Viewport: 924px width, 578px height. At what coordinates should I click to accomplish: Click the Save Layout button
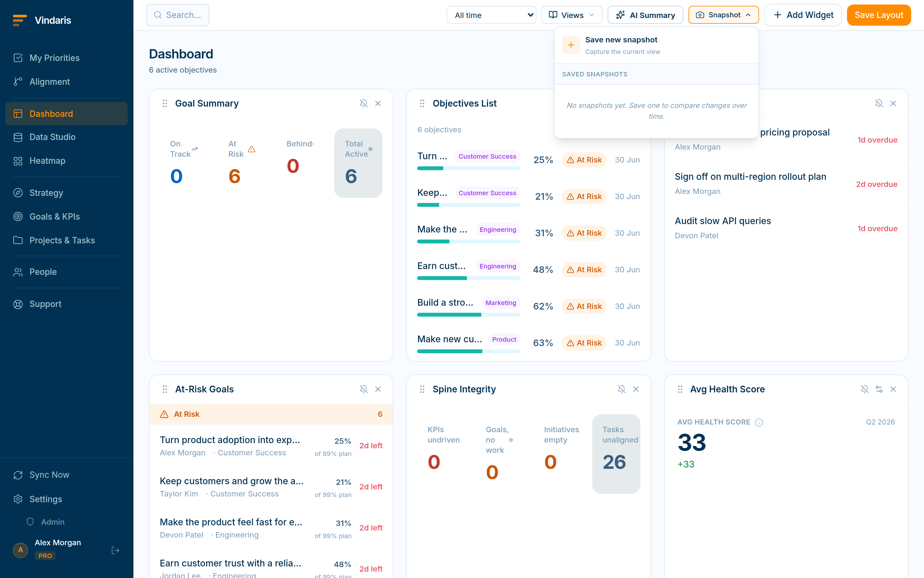coord(878,15)
